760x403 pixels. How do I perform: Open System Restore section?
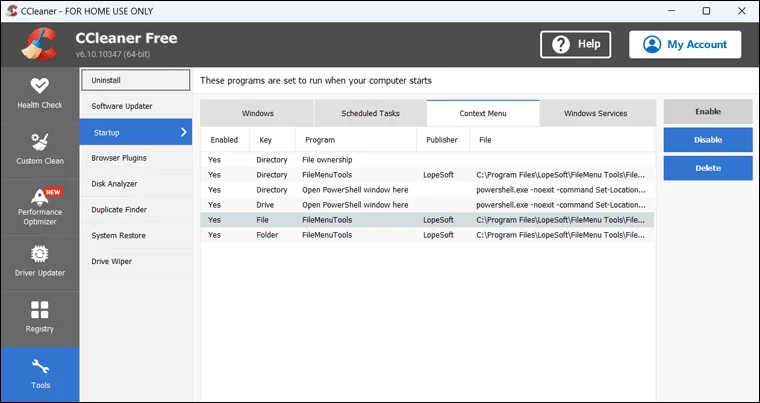coord(136,236)
